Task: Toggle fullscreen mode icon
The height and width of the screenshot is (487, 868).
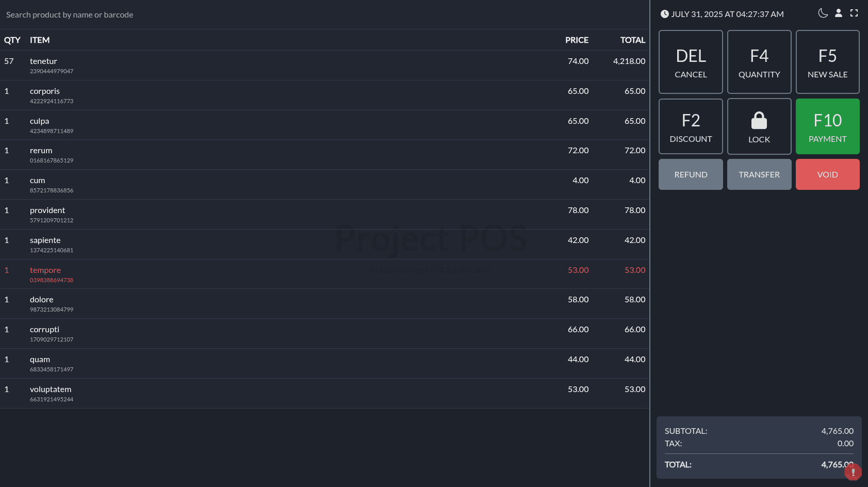Action: tap(854, 13)
